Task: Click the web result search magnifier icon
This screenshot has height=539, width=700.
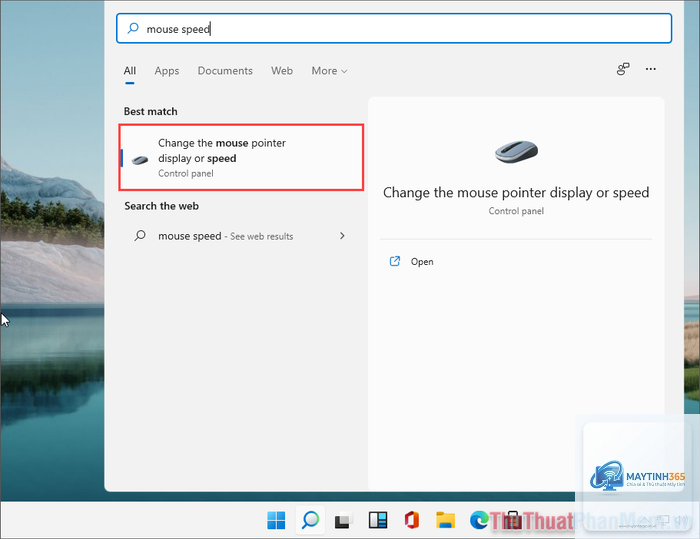Action: [140, 235]
